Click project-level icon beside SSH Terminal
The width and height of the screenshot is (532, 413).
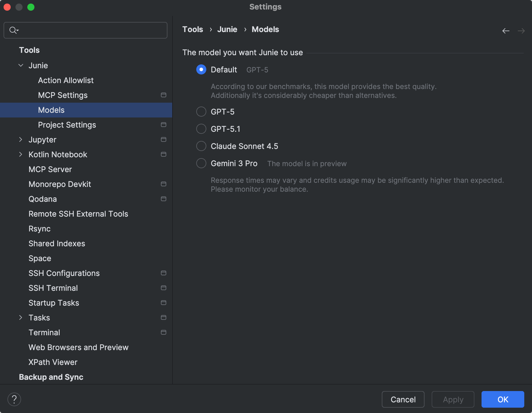pos(163,288)
